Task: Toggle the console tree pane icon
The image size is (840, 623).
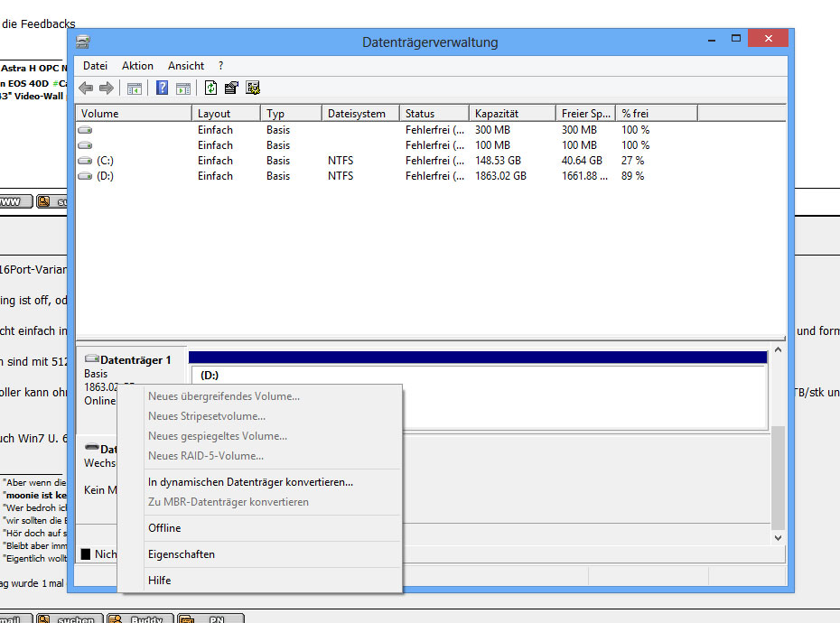Action: [x=135, y=88]
